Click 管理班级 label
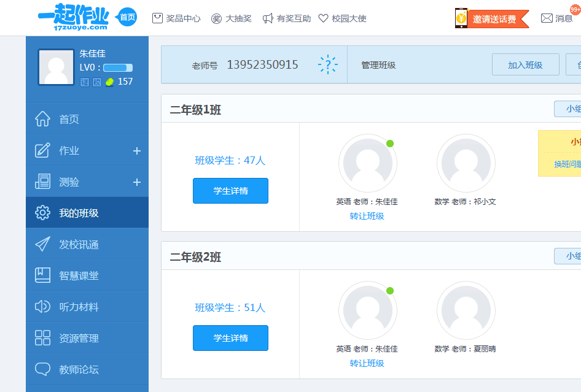 378,65
